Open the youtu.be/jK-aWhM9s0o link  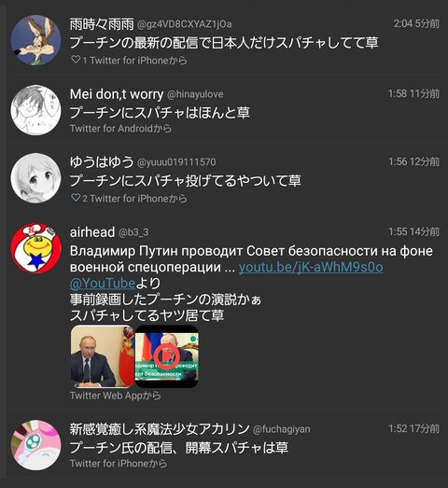tap(311, 268)
